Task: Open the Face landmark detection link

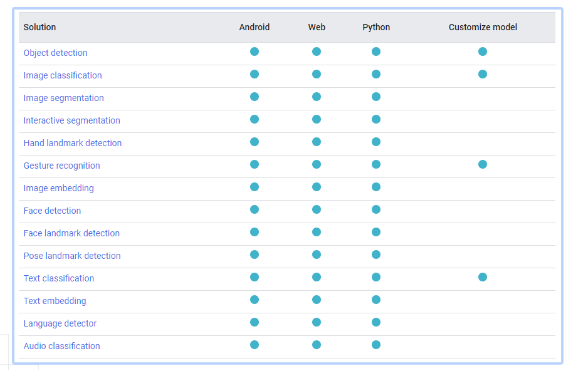Action: pyautogui.click(x=72, y=233)
